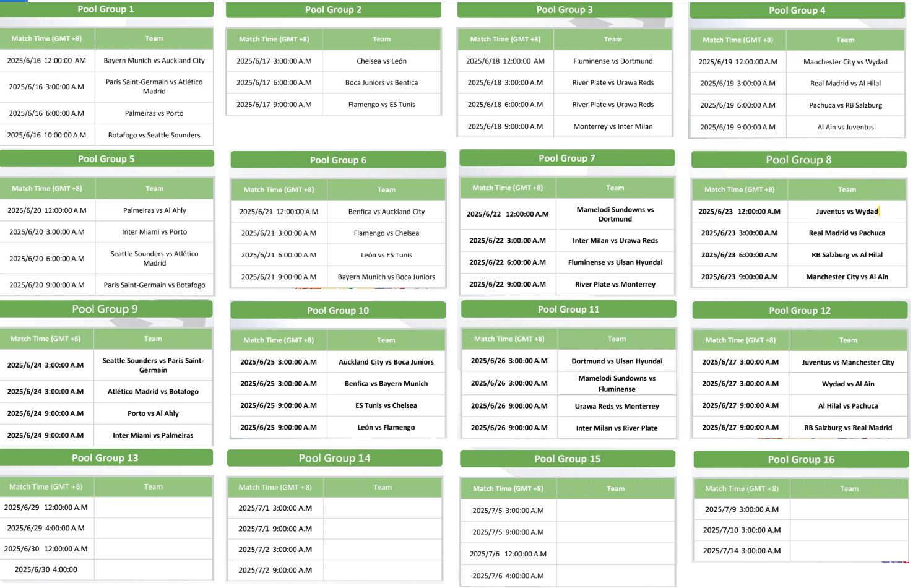Select the Chelsea vs León match cell

click(x=381, y=61)
